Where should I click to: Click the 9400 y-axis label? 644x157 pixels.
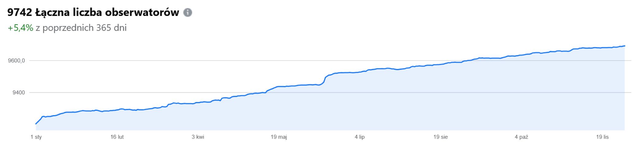tap(19, 92)
